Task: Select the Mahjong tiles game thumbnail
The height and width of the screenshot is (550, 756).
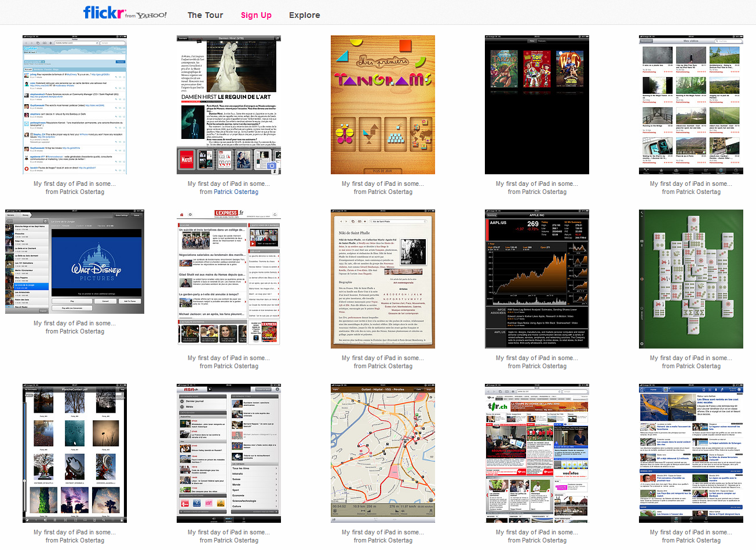Action: click(x=691, y=279)
